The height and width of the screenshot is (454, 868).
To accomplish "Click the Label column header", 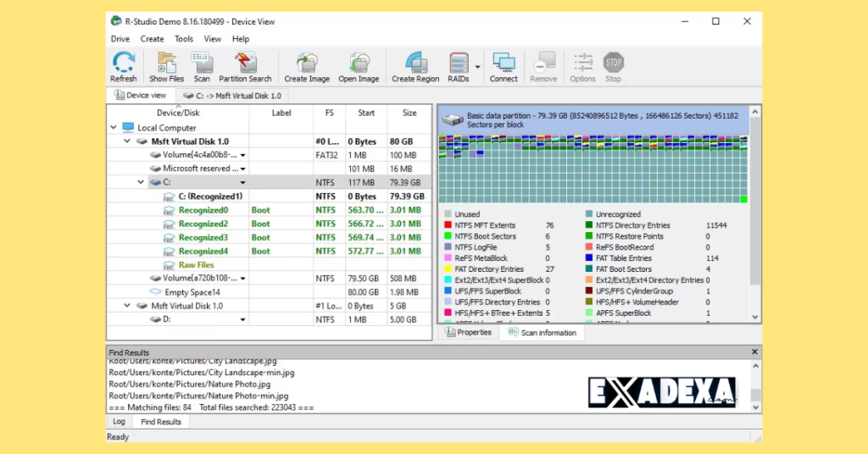I will coord(281,113).
